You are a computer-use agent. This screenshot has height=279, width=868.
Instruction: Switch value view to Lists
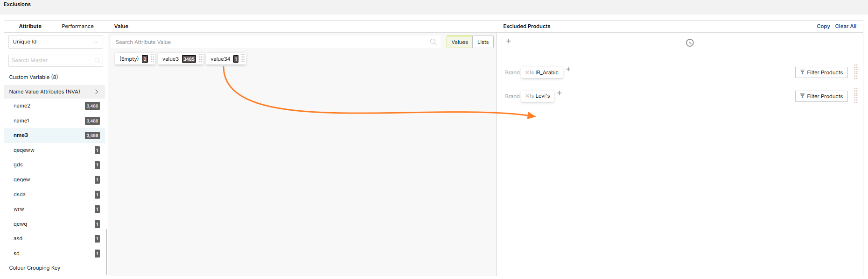tap(483, 42)
